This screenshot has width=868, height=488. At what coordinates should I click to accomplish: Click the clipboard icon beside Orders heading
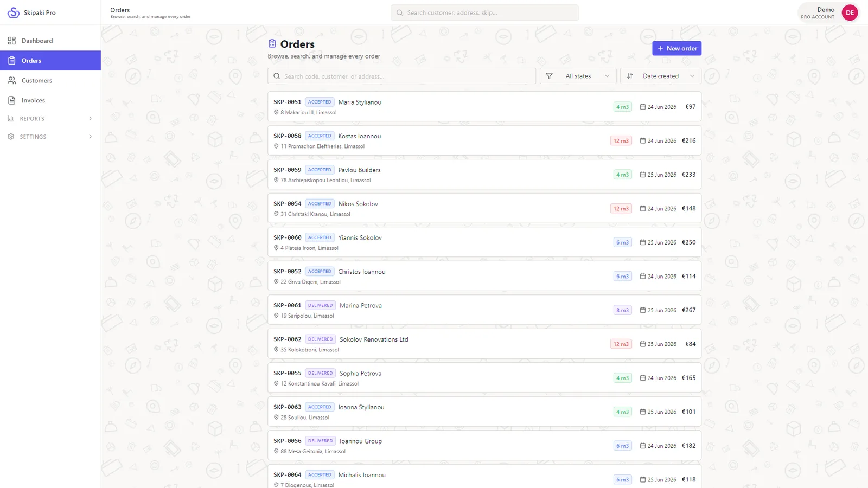pyautogui.click(x=272, y=44)
